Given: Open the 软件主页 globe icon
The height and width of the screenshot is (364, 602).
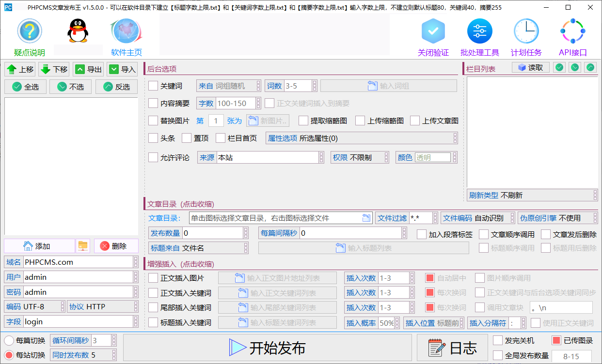Looking at the screenshot, I should pos(126,31).
